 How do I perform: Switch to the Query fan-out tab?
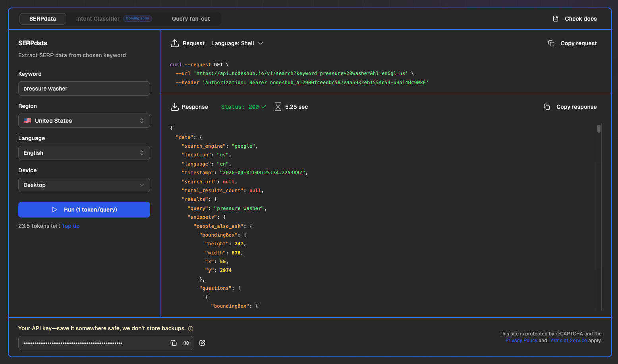191,19
